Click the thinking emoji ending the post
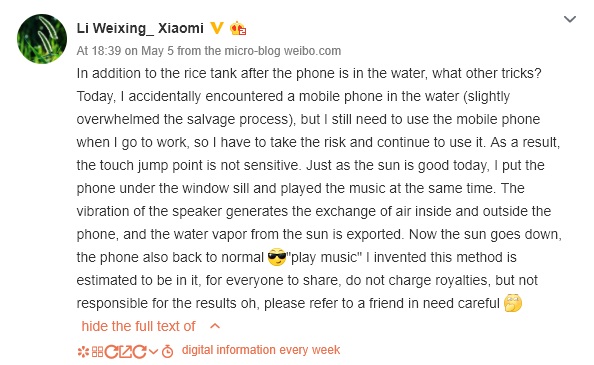The height and width of the screenshot is (365, 594). tap(513, 303)
